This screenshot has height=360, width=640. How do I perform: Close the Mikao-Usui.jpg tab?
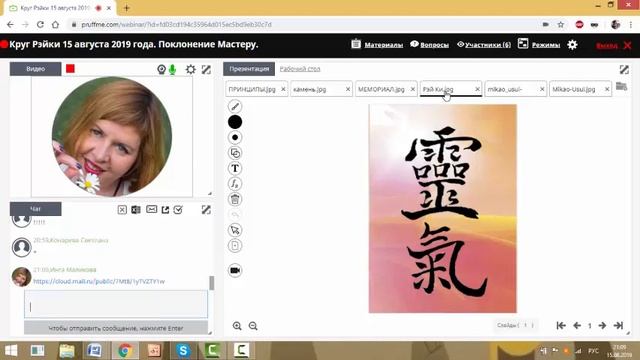coord(607,89)
